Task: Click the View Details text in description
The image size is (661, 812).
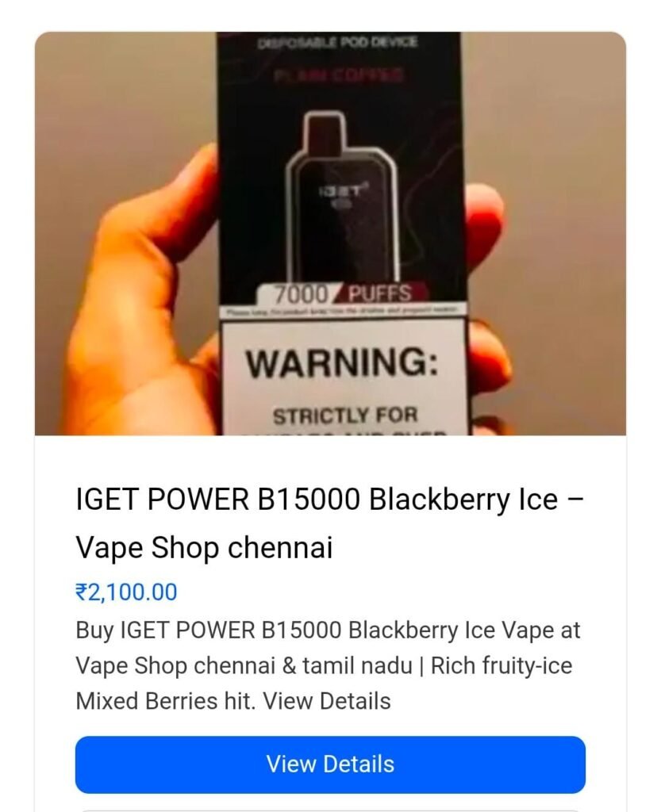Action: click(326, 701)
